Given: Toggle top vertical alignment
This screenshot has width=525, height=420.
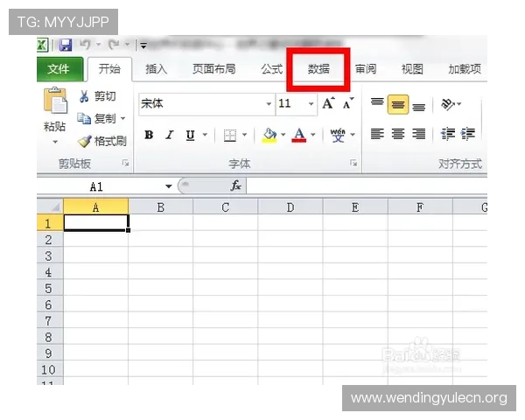Looking at the screenshot, I should click(377, 102).
